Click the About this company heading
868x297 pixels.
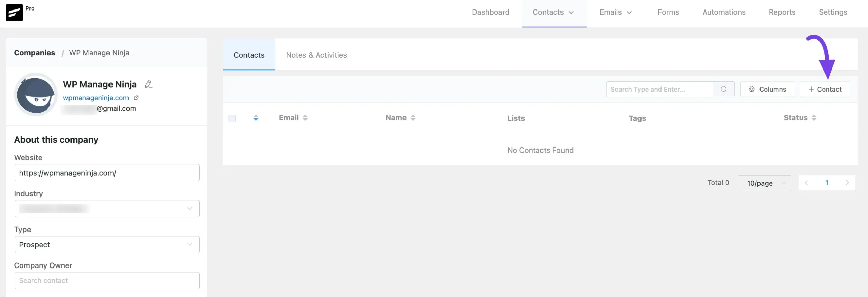coord(56,140)
